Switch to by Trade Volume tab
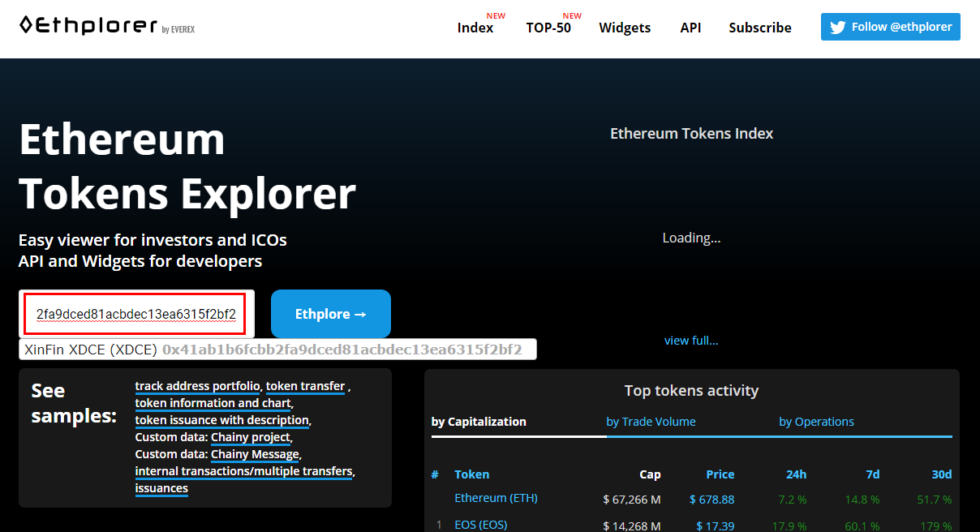Viewport: 980px width, 532px height. click(651, 422)
